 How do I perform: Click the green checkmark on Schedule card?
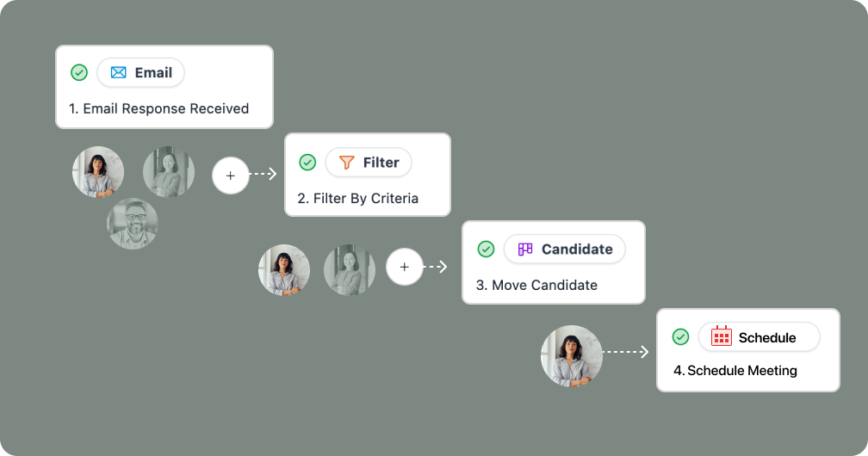click(680, 336)
